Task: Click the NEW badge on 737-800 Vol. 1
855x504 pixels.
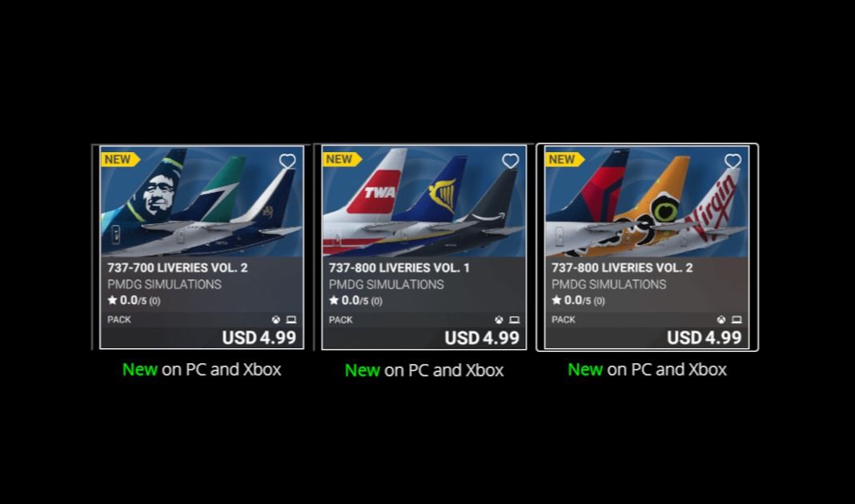Action: click(342, 159)
